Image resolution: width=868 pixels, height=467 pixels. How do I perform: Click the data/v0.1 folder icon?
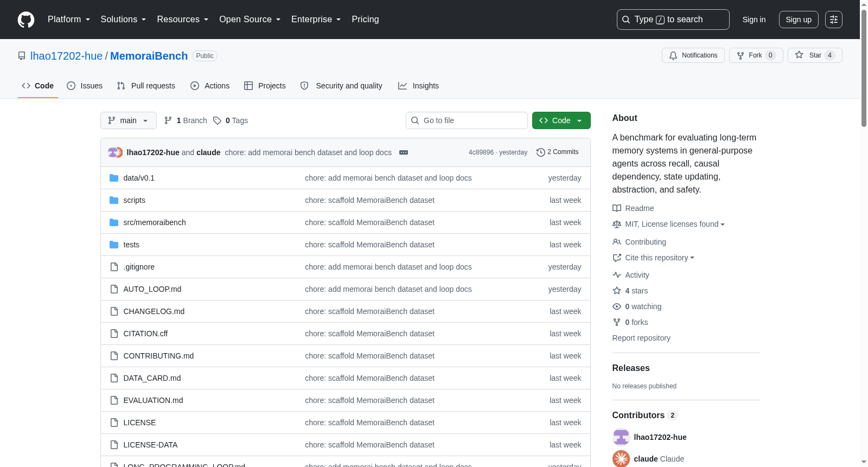pyautogui.click(x=114, y=178)
